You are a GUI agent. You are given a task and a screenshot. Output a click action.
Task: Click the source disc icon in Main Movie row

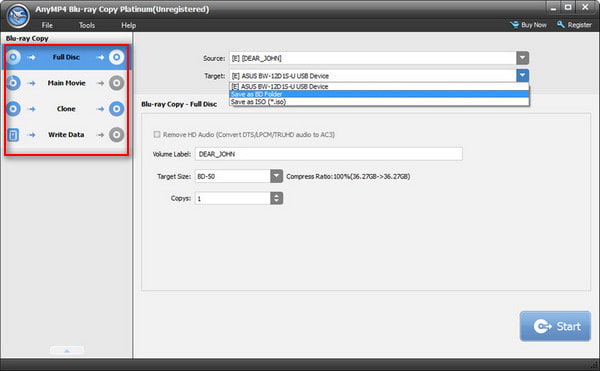13,83
